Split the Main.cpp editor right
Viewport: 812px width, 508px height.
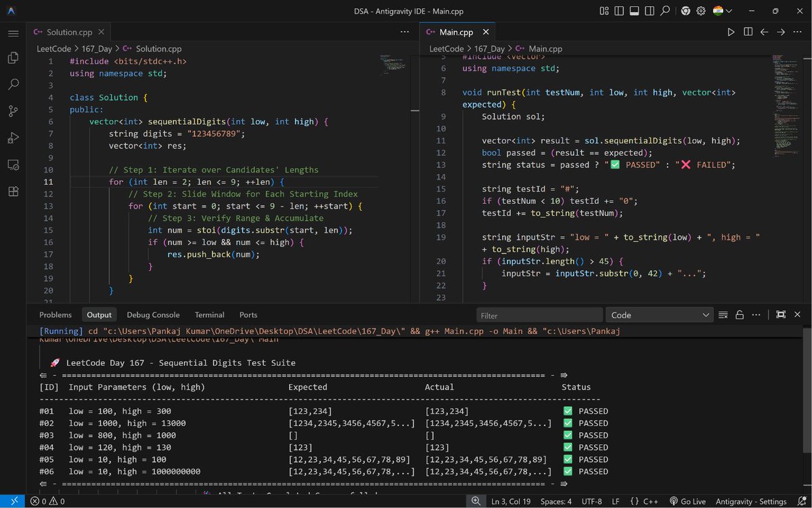[x=748, y=32]
